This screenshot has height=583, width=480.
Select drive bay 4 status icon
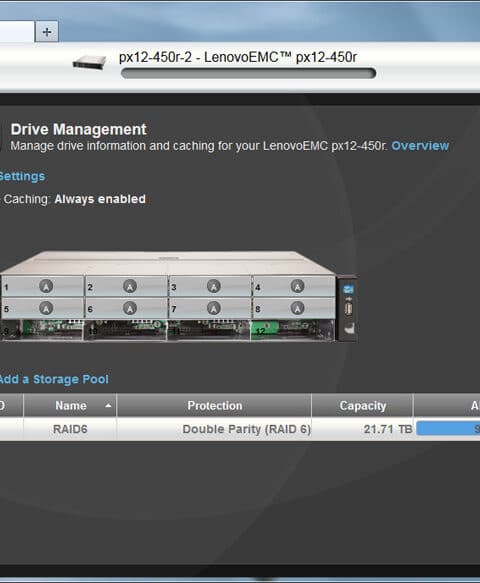tap(297, 286)
